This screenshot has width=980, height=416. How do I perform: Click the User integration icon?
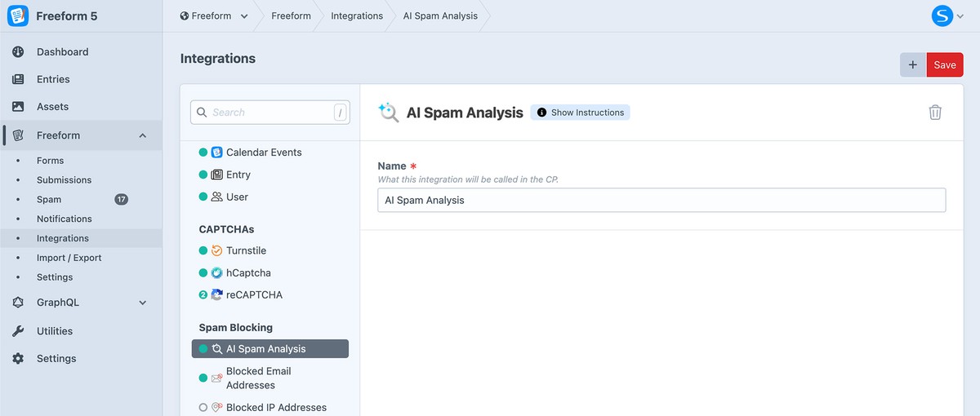click(x=216, y=197)
